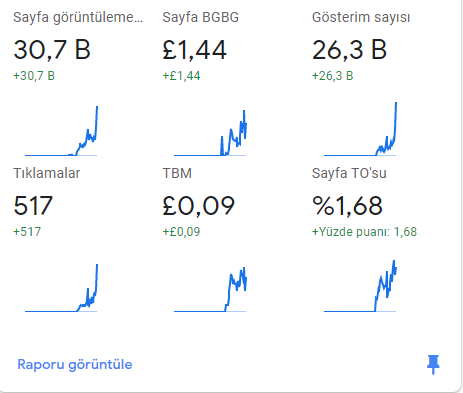Select the 517 clicks value

point(33,205)
